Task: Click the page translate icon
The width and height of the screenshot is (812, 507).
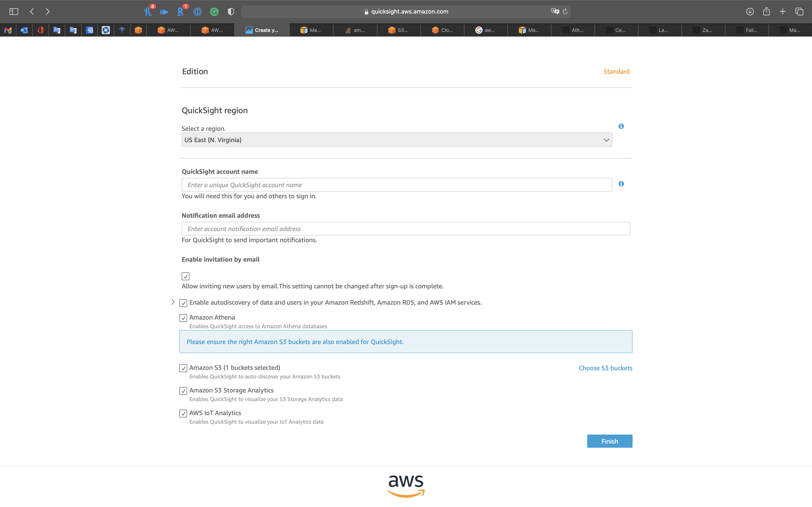Action: [555, 11]
